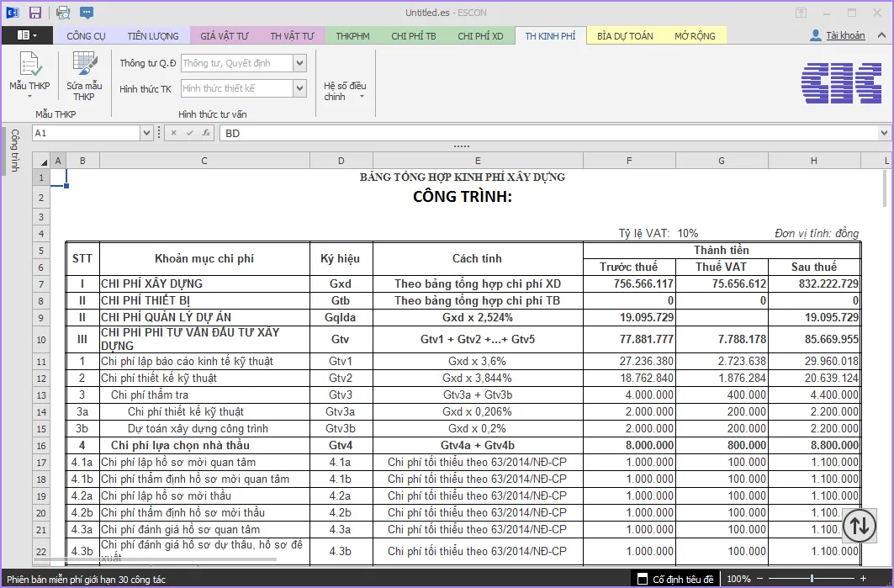Image resolution: width=894 pixels, height=588 pixels.
Task: Click the Tài khoản account link
Action: click(x=844, y=35)
